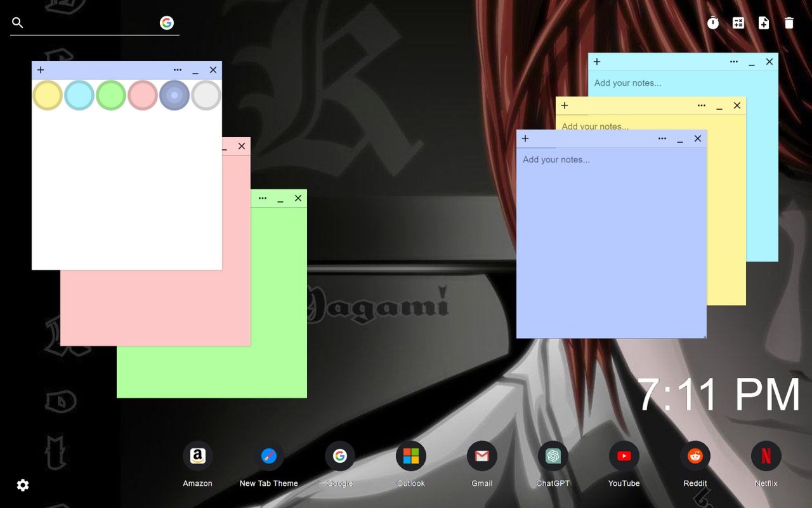
Task: Click the plus icon on the yellow note
Action: tap(565, 105)
